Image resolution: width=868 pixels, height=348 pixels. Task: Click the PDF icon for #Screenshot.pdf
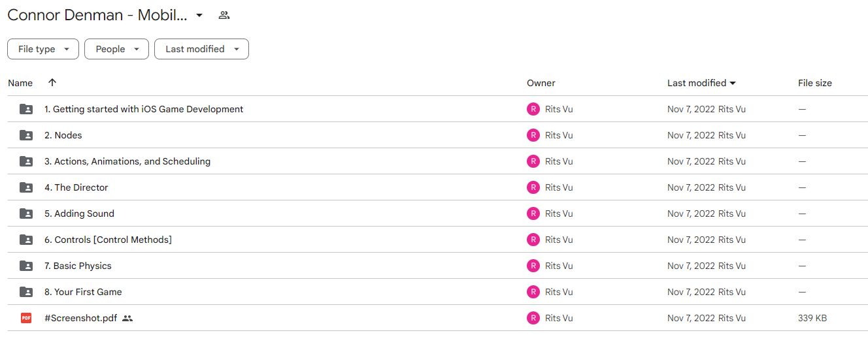click(26, 318)
